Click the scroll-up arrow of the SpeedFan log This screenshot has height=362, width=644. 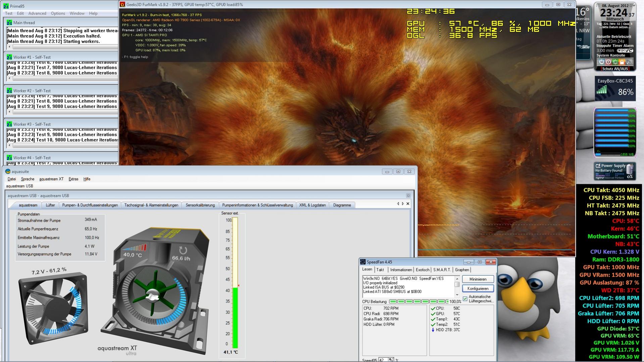pyautogui.click(x=457, y=279)
